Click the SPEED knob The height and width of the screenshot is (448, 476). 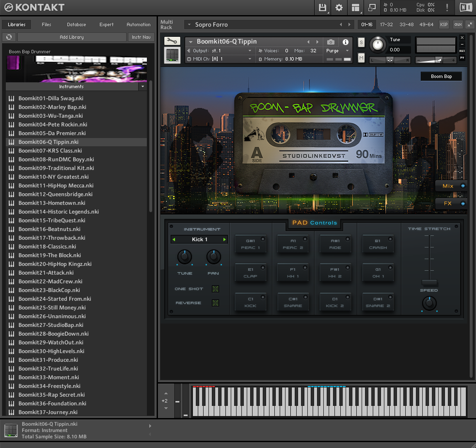(429, 303)
